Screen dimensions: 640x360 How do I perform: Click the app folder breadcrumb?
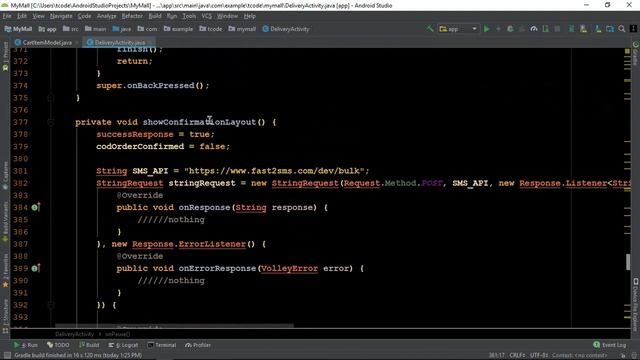(x=47, y=29)
